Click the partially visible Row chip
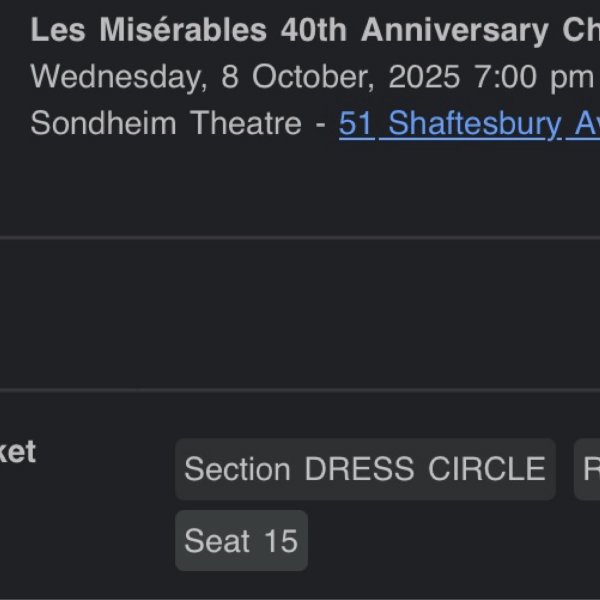 click(589, 469)
